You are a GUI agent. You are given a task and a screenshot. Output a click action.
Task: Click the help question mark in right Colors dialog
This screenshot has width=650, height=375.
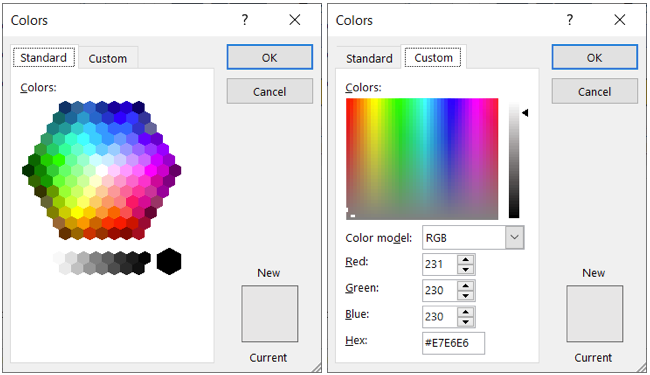tap(570, 19)
